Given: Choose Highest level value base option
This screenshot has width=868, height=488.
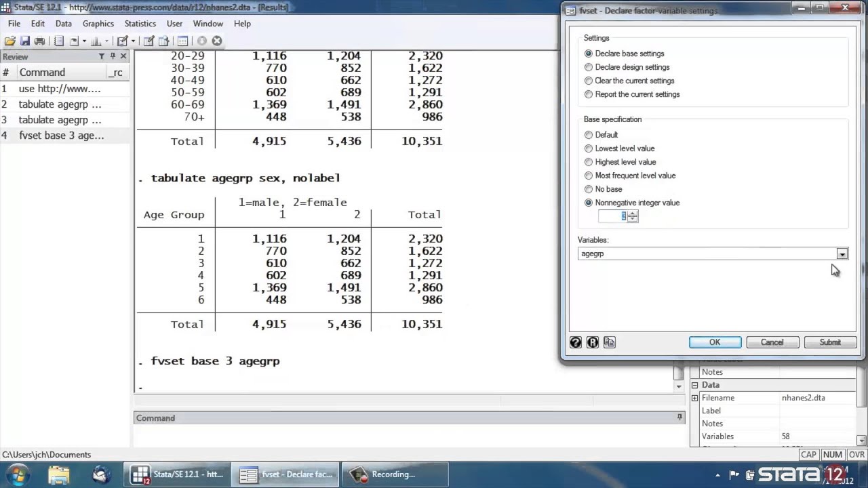Looking at the screenshot, I should pyautogui.click(x=589, y=162).
